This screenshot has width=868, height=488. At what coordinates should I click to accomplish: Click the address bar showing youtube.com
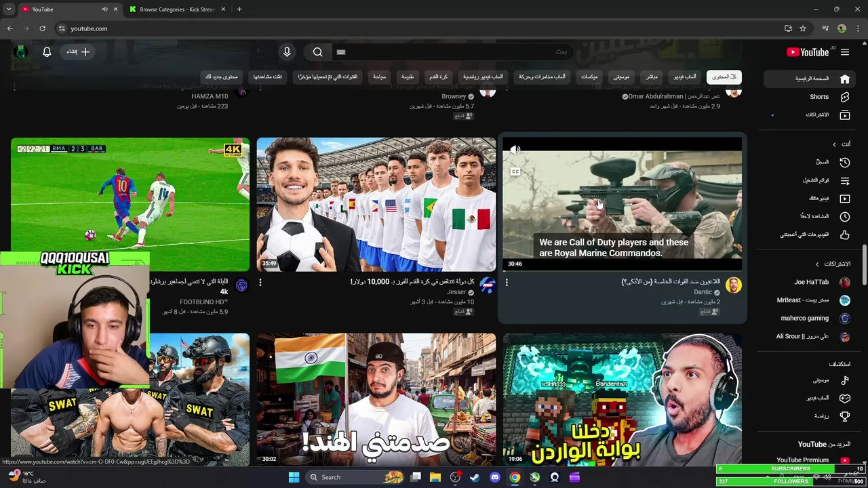coord(420,28)
